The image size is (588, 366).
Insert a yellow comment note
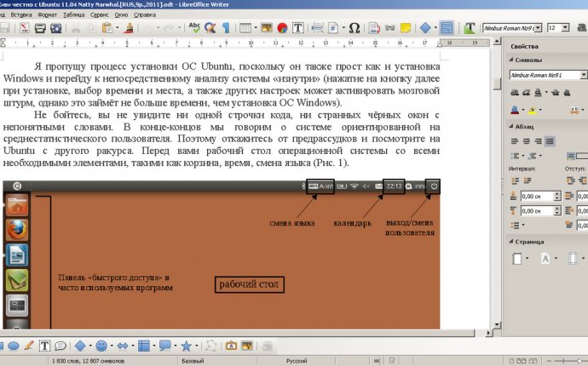tap(406, 28)
